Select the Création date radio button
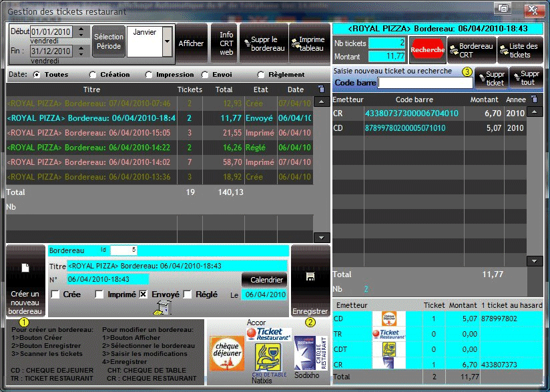This screenshot has height=392, width=550. (93, 75)
